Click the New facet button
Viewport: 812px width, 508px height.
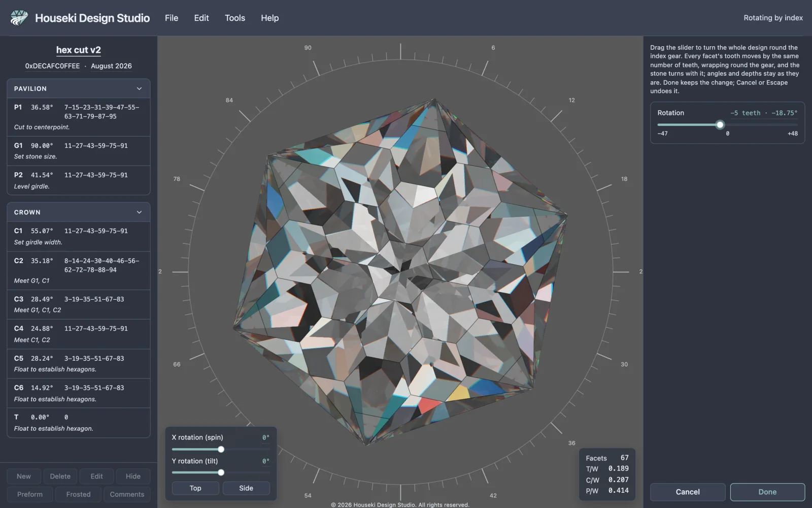(24, 477)
